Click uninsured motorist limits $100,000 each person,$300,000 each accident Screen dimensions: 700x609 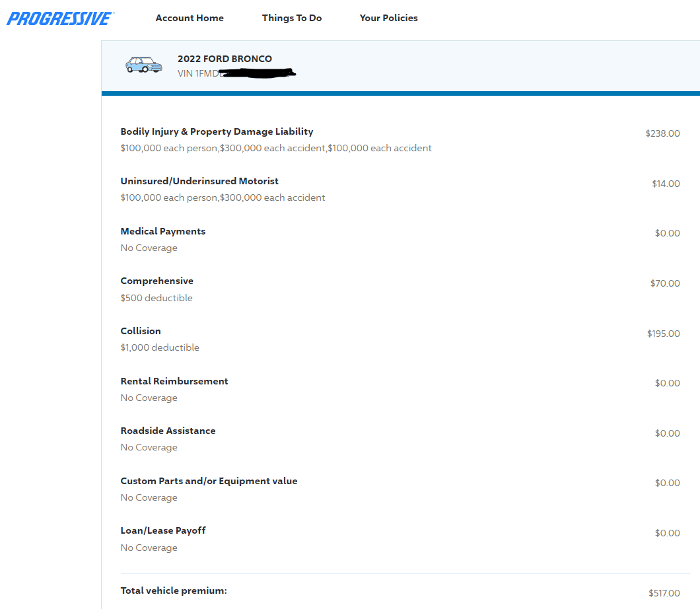[223, 197]
